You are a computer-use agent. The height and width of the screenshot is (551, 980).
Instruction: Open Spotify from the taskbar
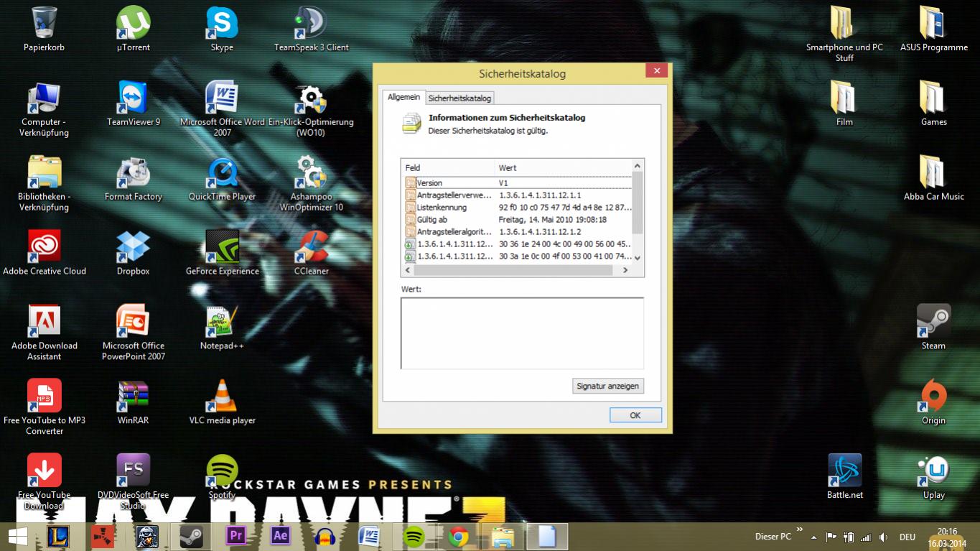[414, 537]
